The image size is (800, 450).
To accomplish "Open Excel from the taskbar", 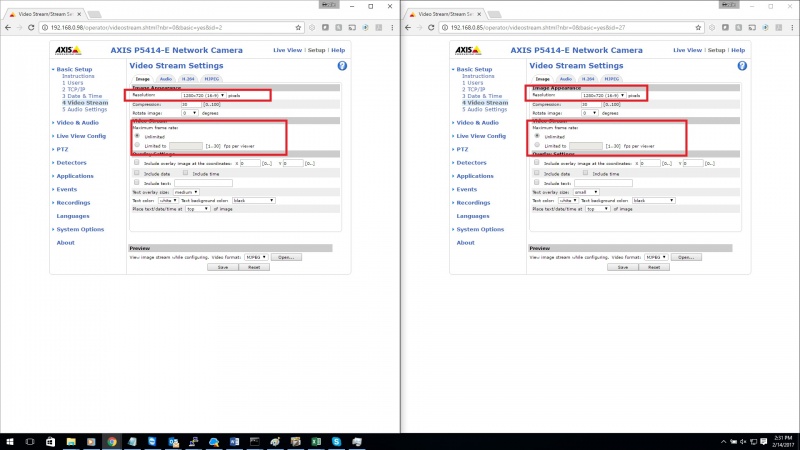I will 316,441.
